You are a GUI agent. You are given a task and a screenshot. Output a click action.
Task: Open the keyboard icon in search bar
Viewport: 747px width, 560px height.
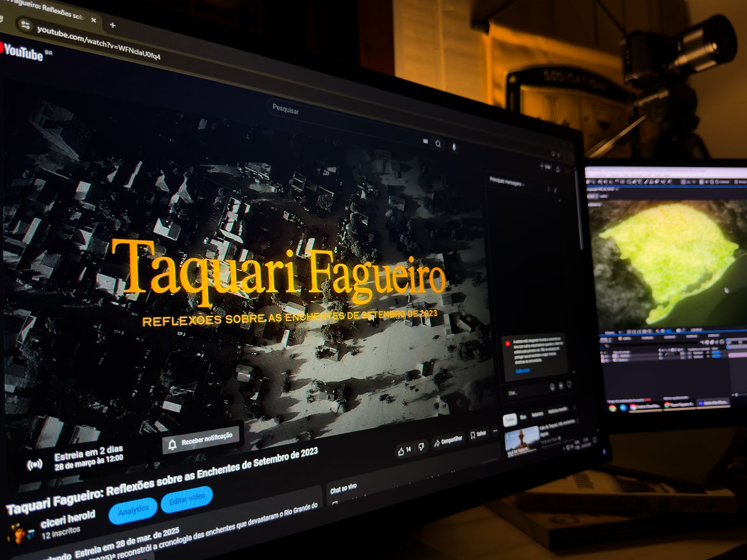tap(425, 141)
